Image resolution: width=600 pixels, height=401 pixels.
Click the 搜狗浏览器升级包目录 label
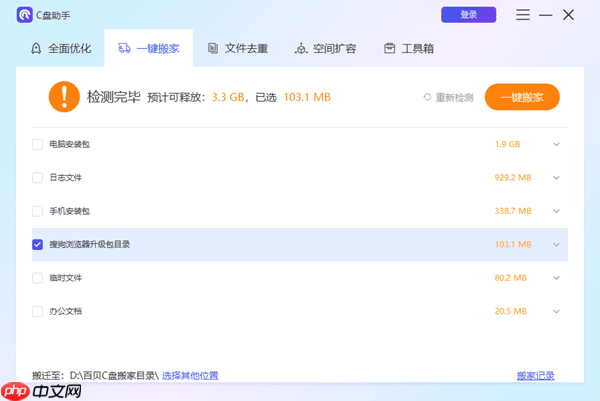point(90,245)
